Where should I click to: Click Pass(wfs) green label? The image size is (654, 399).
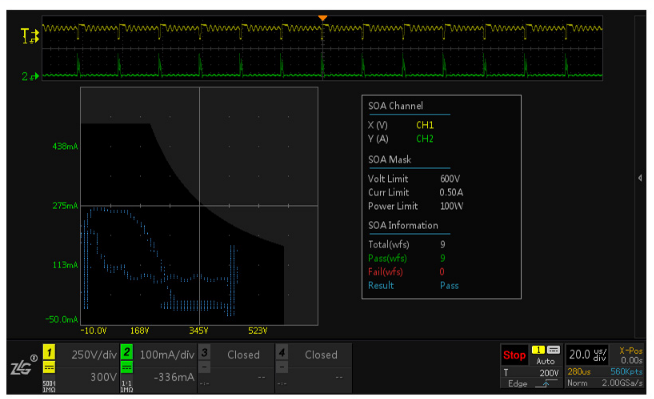pyautogui.click(x=387, y=258)
